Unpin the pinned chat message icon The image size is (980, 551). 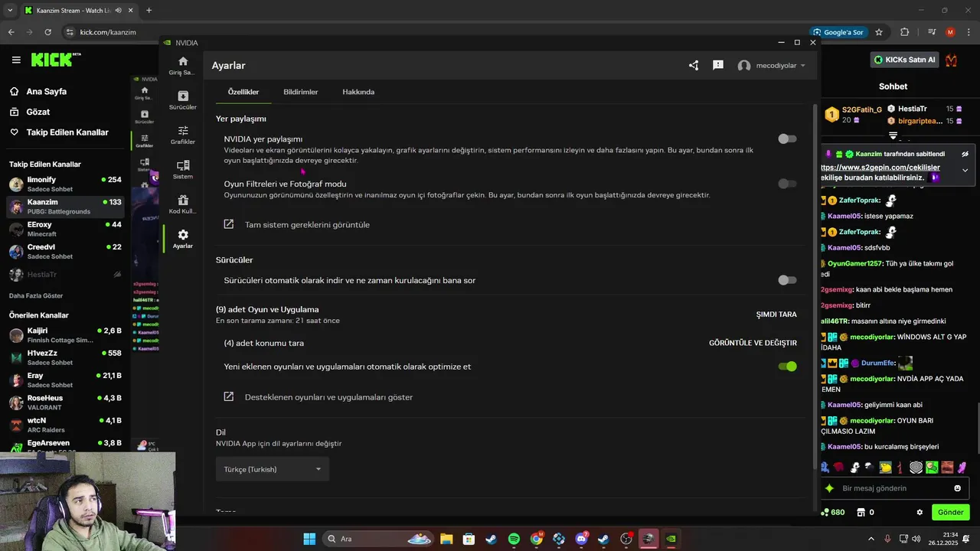click(965, 154)
